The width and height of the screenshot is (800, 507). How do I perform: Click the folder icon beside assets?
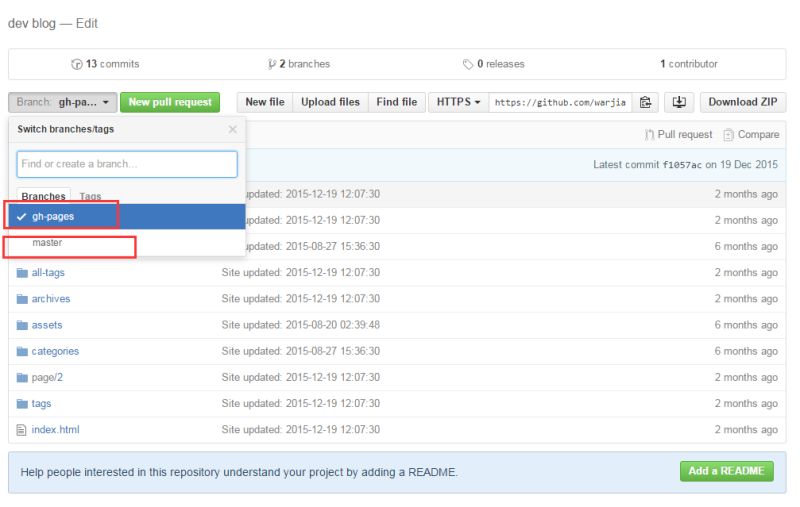click(22, 325)
